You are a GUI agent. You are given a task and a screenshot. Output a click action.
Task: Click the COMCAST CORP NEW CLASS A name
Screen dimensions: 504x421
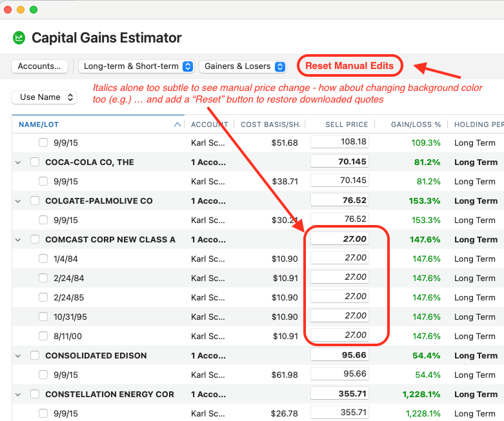tap(110, 240)
